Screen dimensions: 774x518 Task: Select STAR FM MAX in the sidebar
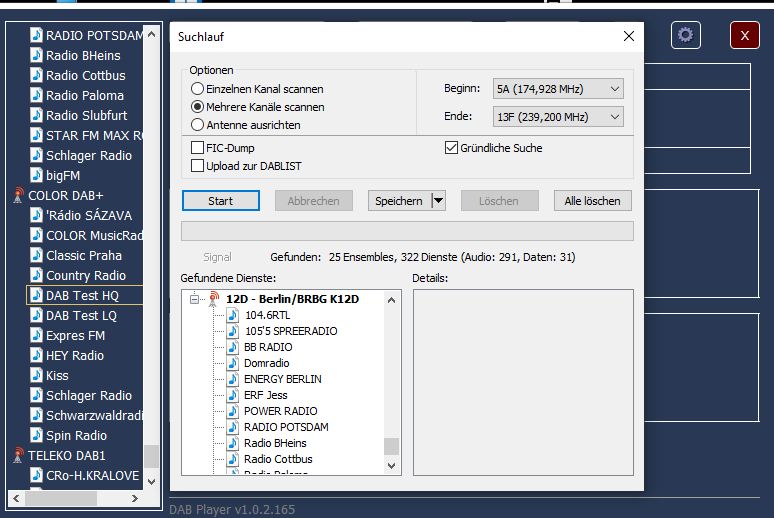click(x=94, y=135)
